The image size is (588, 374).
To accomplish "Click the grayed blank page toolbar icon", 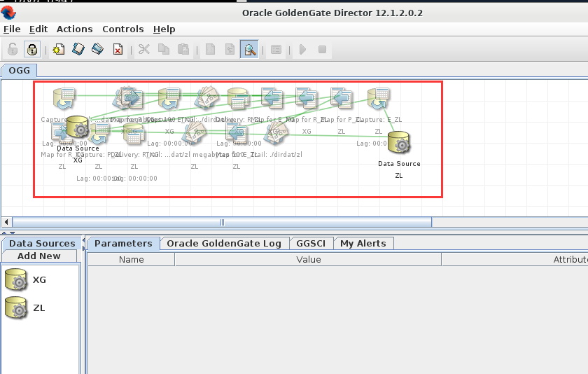I will [211, 49].
